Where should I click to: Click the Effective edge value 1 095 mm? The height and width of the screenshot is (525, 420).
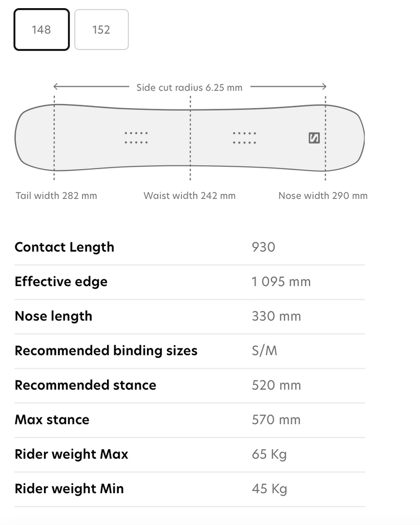281,281
